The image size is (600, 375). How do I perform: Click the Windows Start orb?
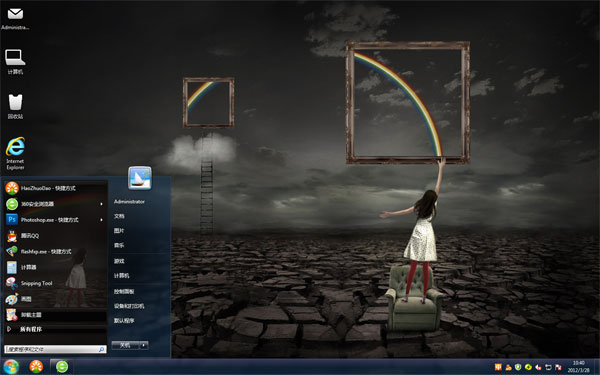(x=11, y=367)
